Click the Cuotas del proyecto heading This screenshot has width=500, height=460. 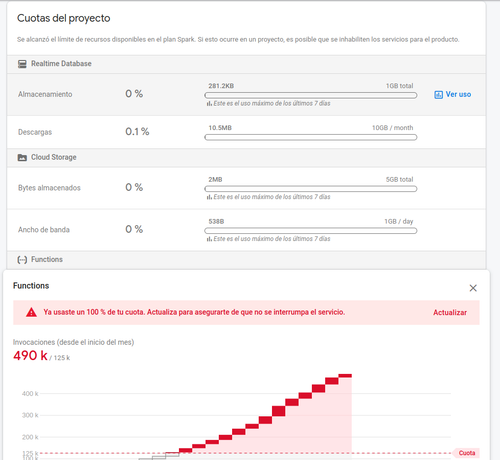64,18
